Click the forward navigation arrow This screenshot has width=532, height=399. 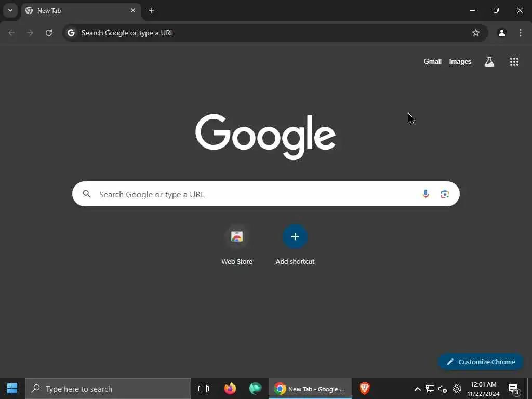(x=30, y=33)
